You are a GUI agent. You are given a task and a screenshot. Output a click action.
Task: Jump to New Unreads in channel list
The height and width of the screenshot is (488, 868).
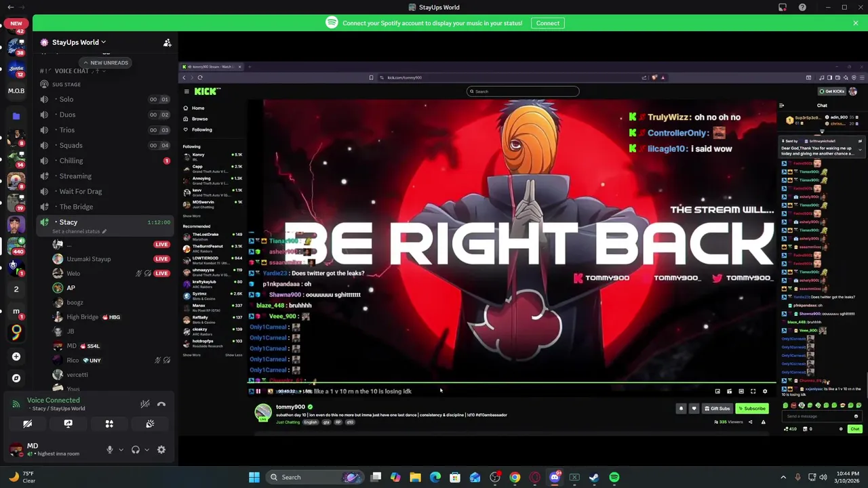coord(106,62)
